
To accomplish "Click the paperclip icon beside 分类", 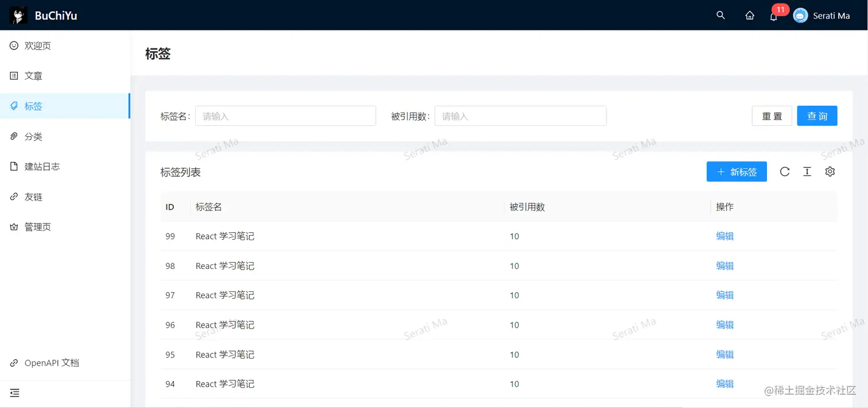I will [x=14, y=136].
